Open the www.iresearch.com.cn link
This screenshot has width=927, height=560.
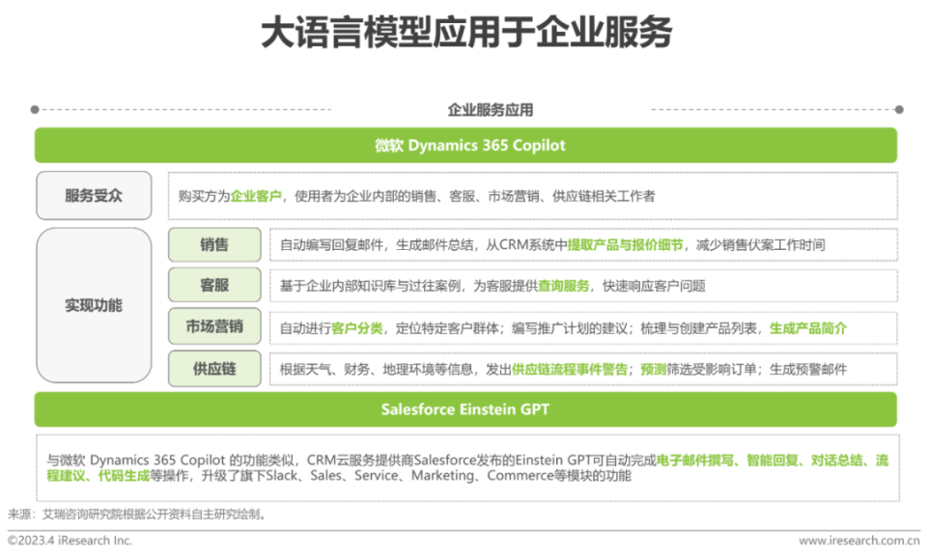click(859, 541)
